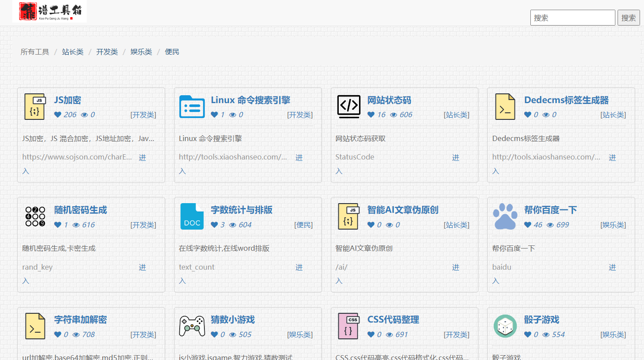This screenshot has height=360, width=644.
Task: Switch to the 开发类 category
Action: click(107, 52)
